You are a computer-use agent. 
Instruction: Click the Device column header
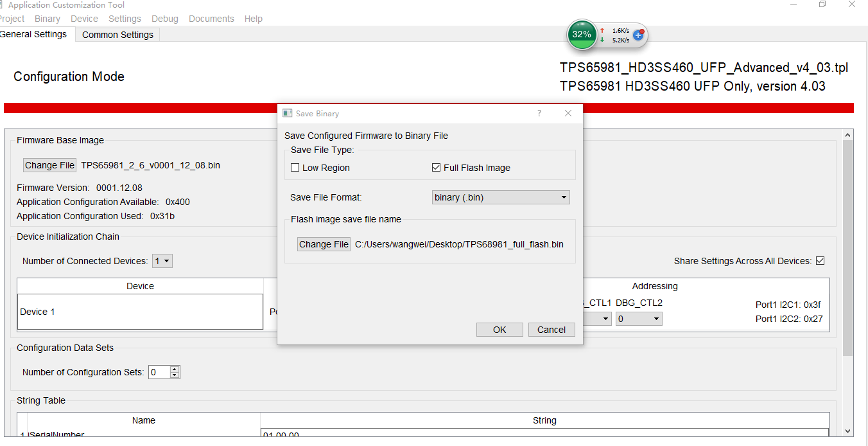click(140, 286)
